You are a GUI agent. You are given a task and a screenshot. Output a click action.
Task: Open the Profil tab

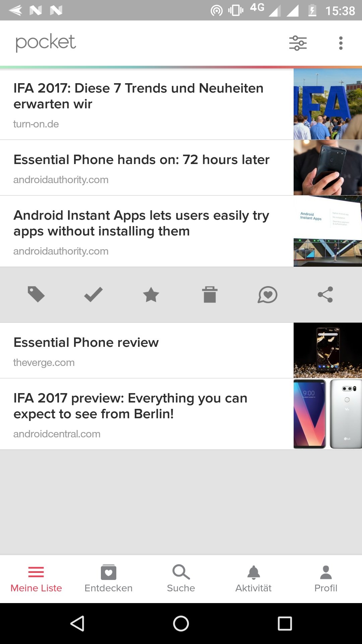coord(326,579)
